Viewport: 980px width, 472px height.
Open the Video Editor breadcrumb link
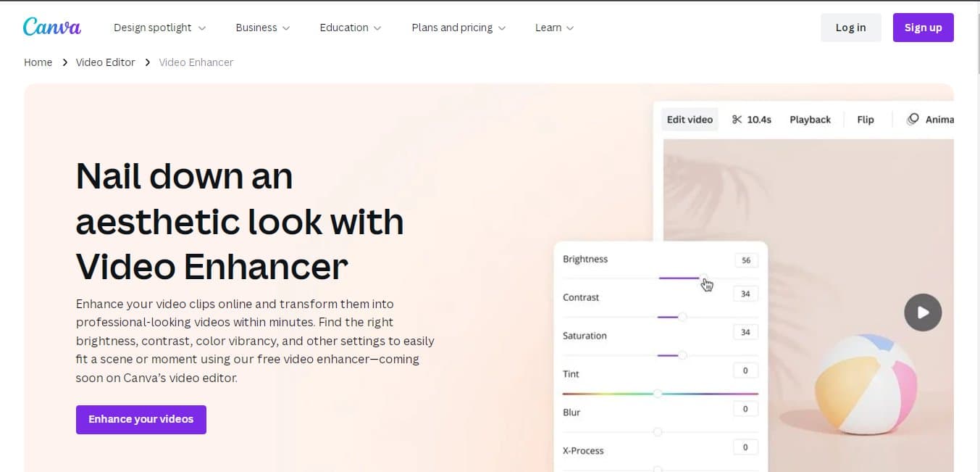coord(106,62)
